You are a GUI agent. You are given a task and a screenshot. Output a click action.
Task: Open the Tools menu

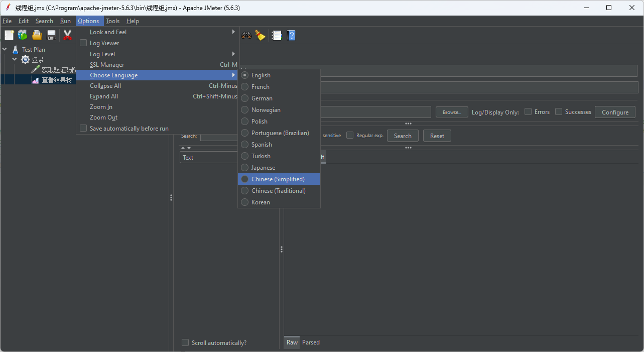point(113,21)
